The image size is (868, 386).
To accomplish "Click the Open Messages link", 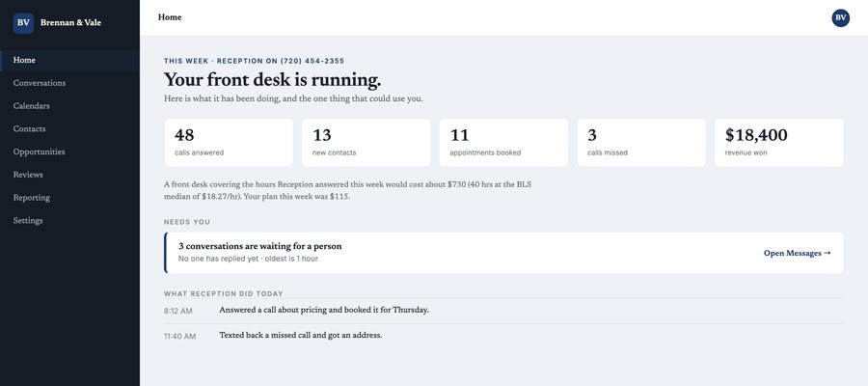I will (x=798, y=253).
